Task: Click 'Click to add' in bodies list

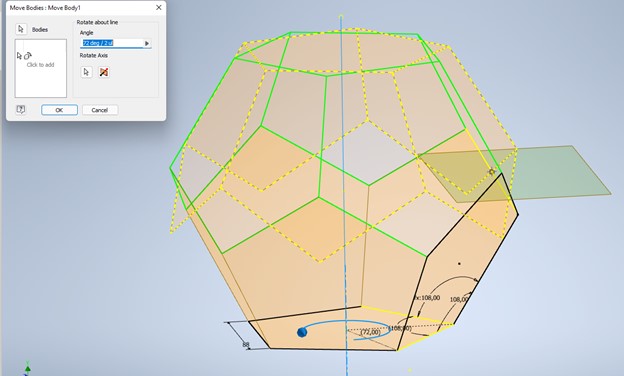Action: click(41, 65)
